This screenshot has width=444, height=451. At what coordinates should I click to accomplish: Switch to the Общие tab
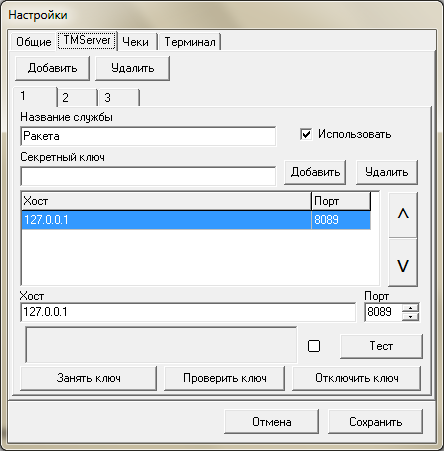coord(33,42)
